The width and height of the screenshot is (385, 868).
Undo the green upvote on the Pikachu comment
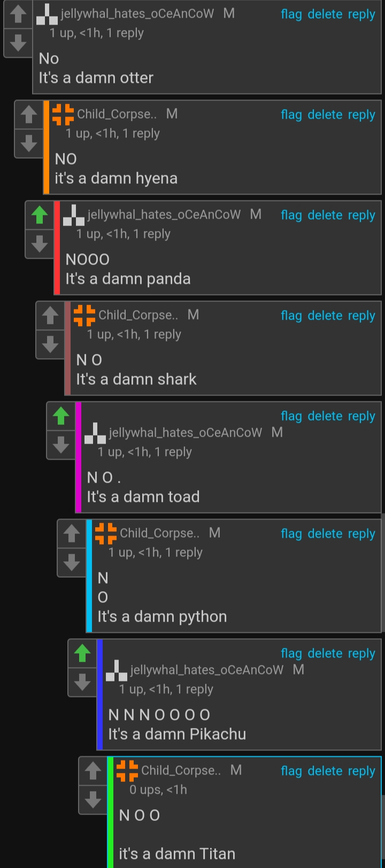[x=82, y=654]
